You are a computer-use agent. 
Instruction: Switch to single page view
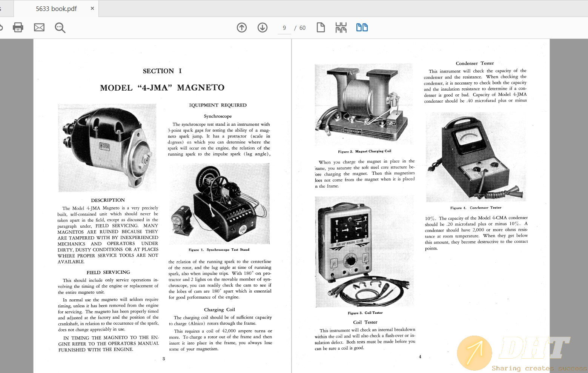click(x=321, y=27)
